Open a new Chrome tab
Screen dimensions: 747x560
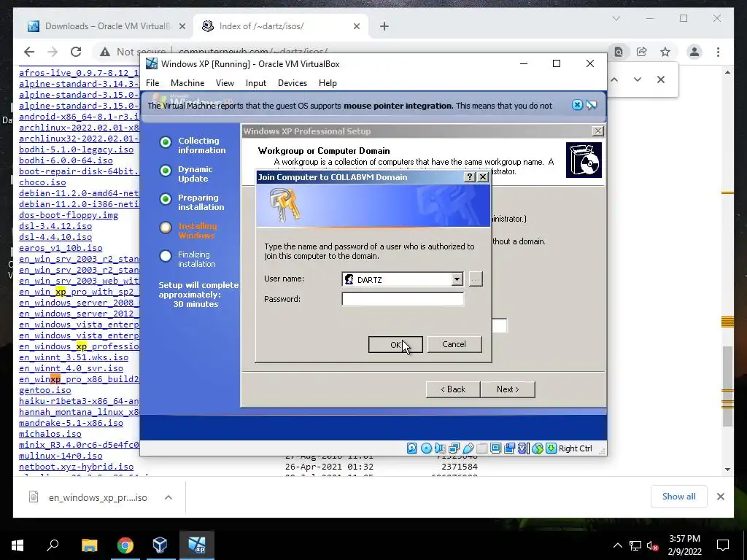coord(384,27)
